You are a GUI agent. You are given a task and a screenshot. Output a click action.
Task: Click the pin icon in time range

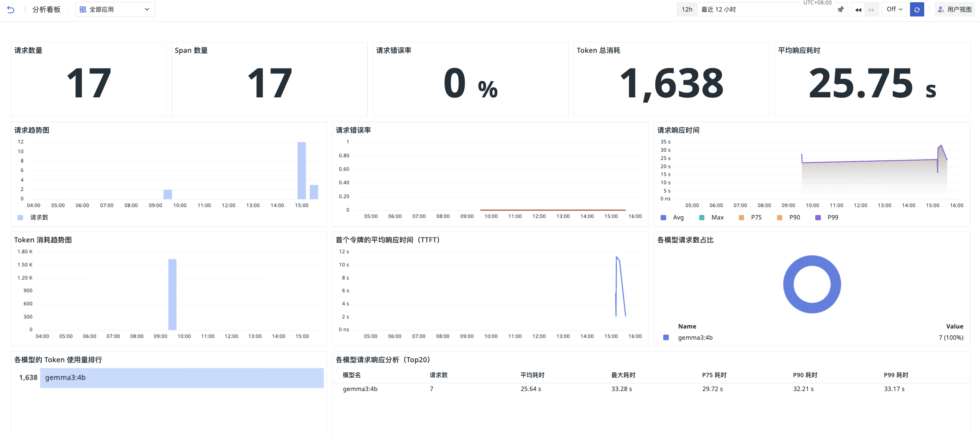[x=840, y=9]
